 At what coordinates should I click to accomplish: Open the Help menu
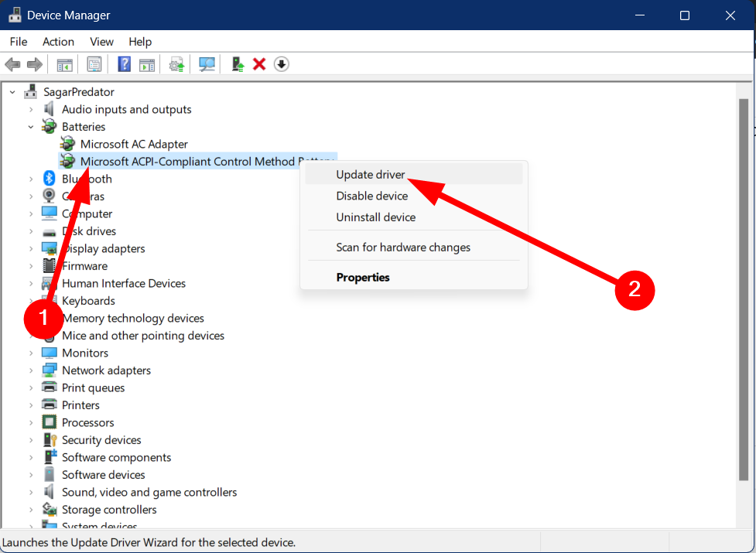(140, 42)
